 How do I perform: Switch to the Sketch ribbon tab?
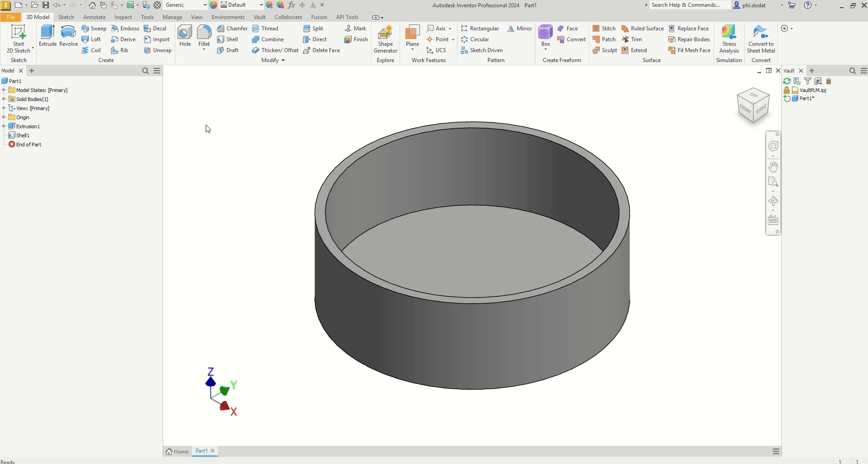(66, 17)
